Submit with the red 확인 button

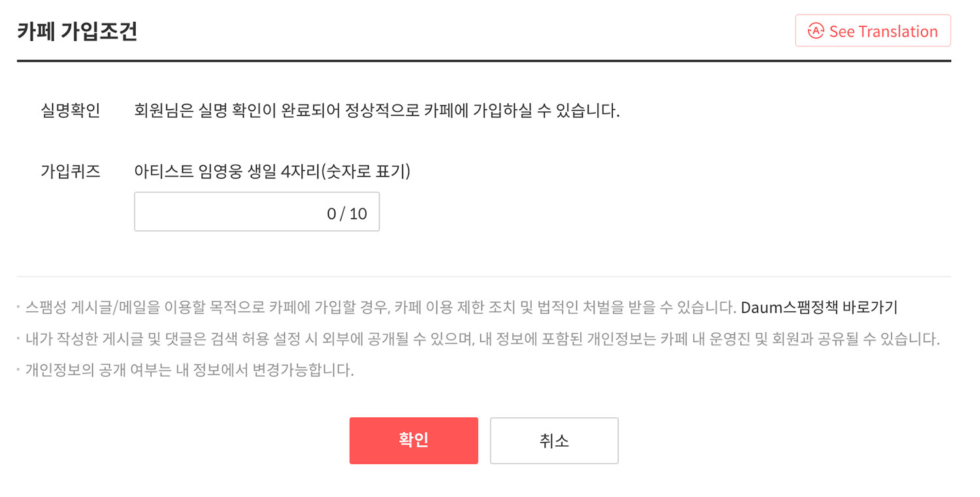click(414, 440)
